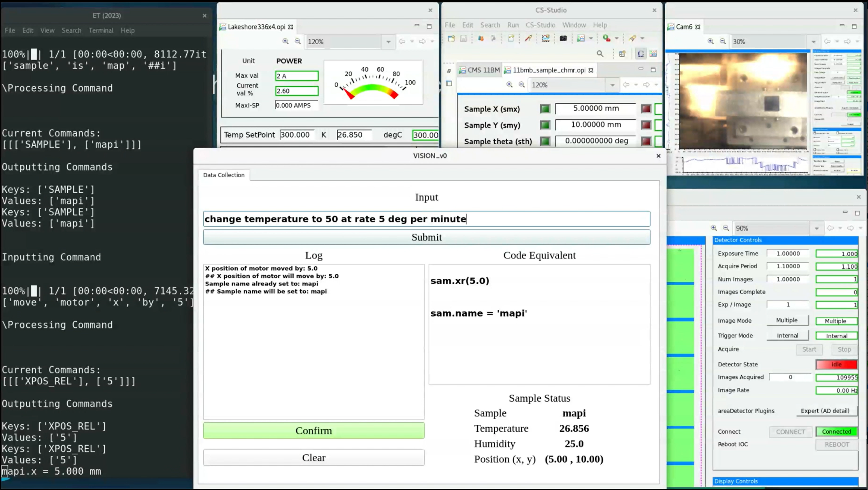Screen dimensions: 868x490
Task: Open the 30% zoom dropdown in Cam6 panel
Action: click(x=813, y=42)
